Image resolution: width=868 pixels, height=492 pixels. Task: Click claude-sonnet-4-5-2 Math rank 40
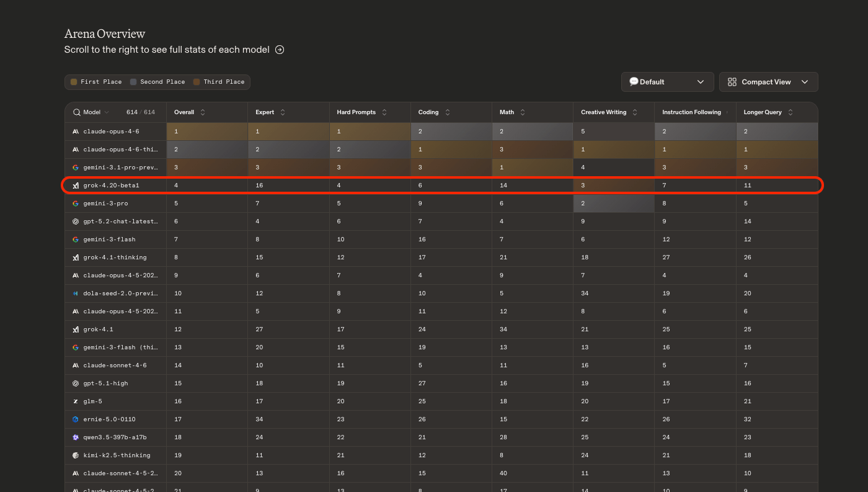[503, 473]
